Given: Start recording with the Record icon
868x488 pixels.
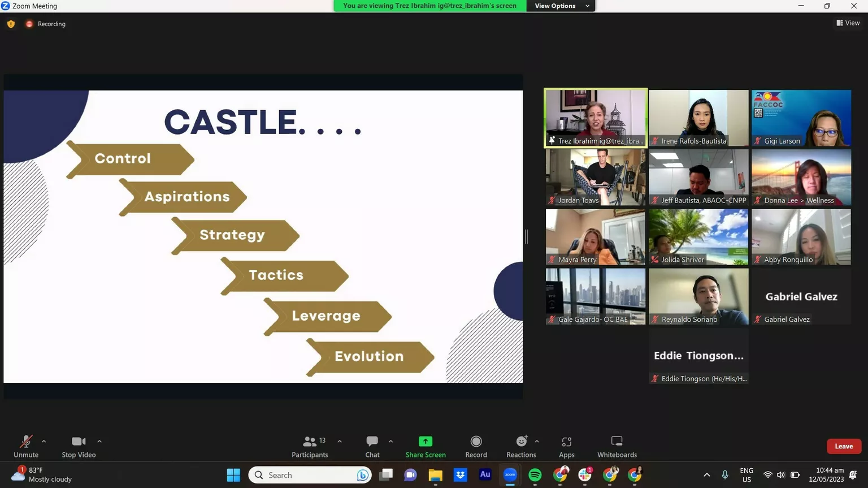Looking at the screenshot, I should coord(476,441).
